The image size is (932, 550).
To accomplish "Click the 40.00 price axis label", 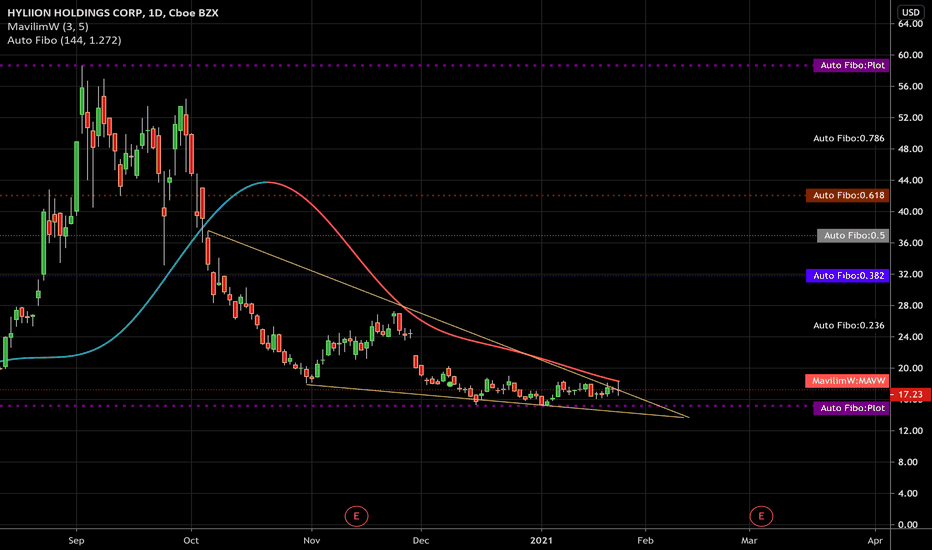I will pyautogui.click(x=911, y=212).
